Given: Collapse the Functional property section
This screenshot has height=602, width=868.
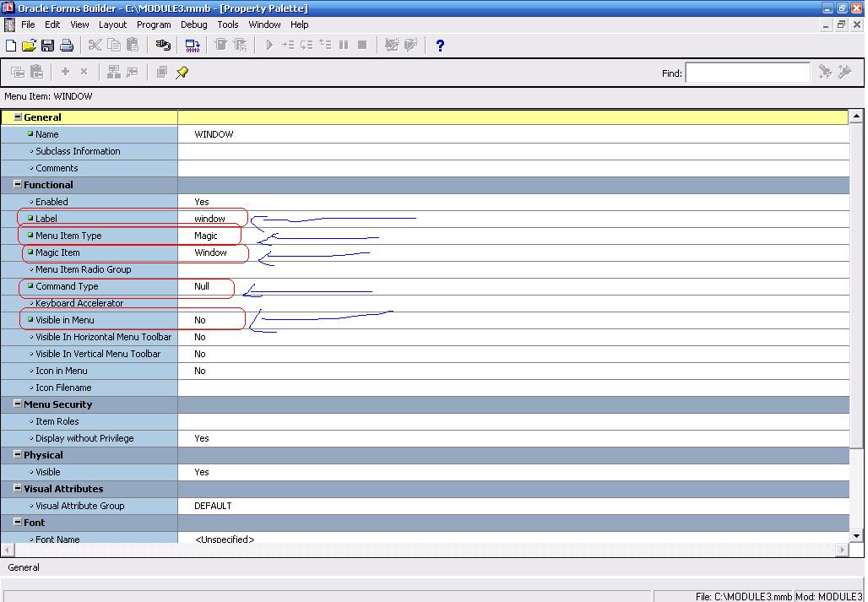Looking at the screenshot, I should coord(18,185).
